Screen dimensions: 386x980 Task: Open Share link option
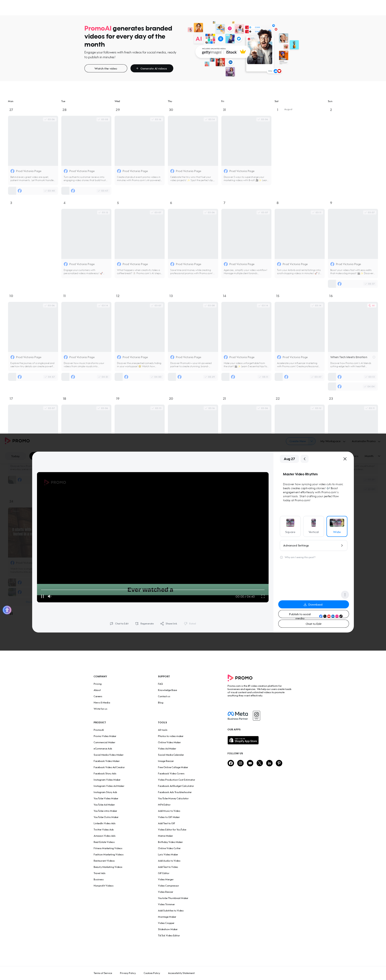click(169, 623)
